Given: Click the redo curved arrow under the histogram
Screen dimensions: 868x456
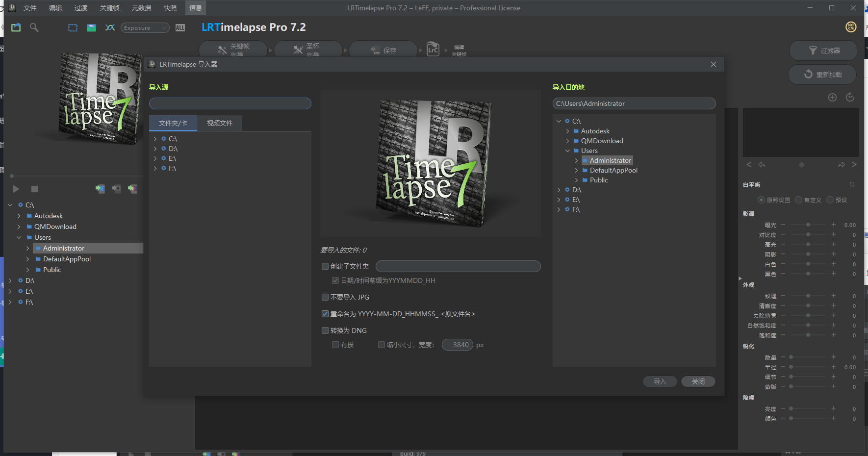Looking at the screenshot, I should [842, 165].
